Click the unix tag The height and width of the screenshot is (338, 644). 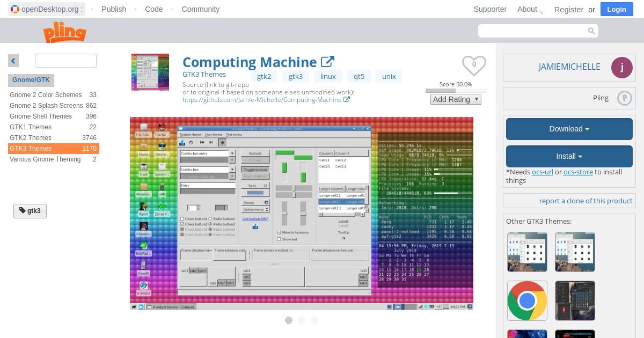(x=389, y=76)
